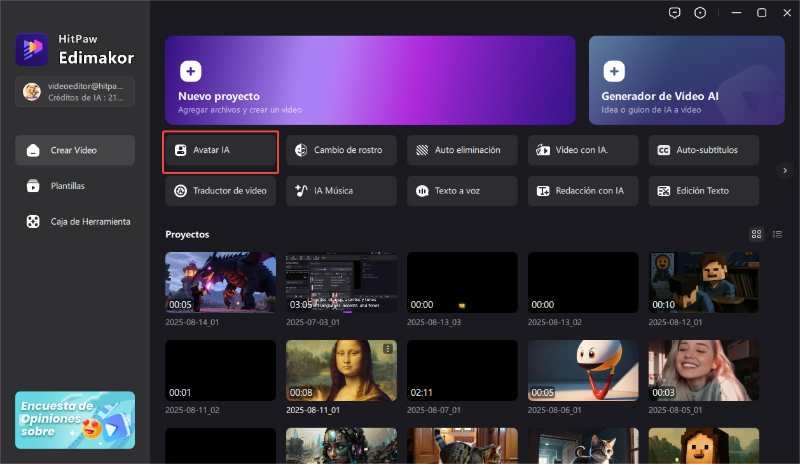Start a Nuevo proyecto from the banner text
800x464 pixels.
[x=219, y=96]
